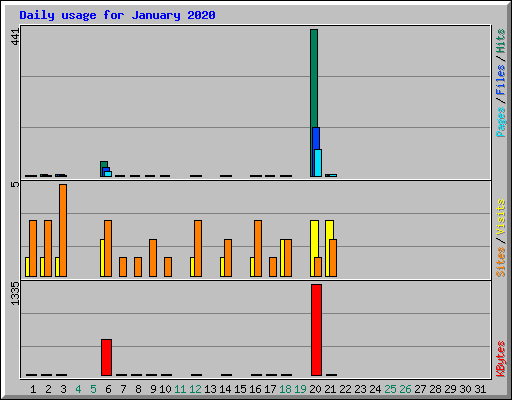
Task: Click day label '15' on the x-axis
Action: point(240,389)
